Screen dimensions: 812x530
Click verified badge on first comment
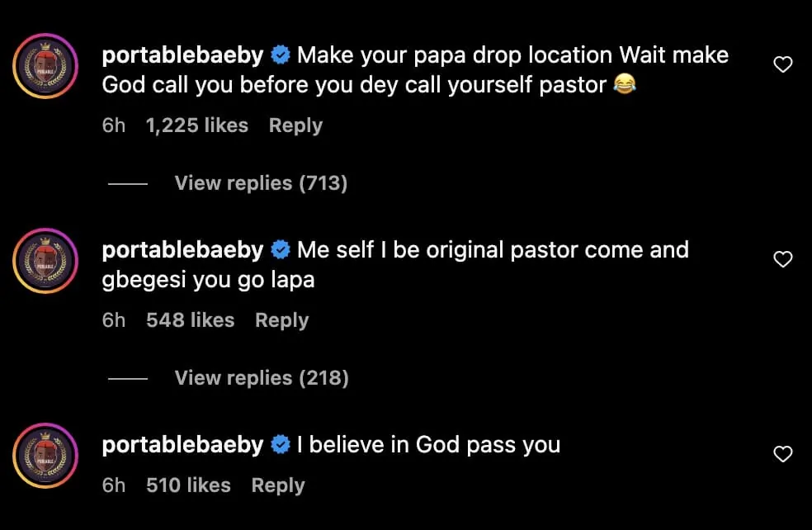coord(281,56)
